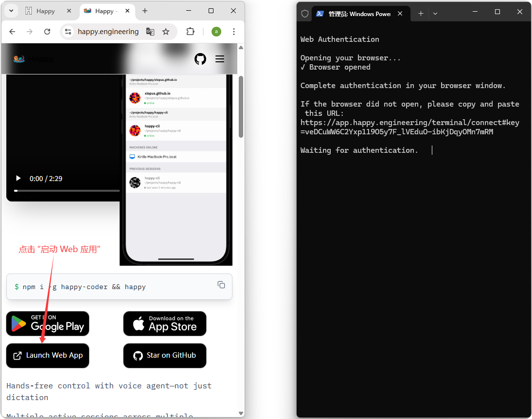Expand the Chrome tab search dropdown
532x419 pixels.
coord(11,11)
